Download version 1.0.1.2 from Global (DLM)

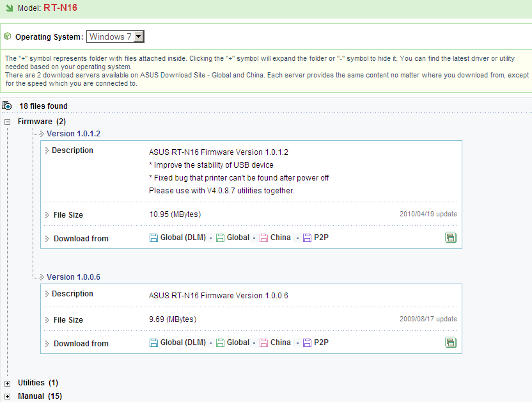[x=183, y=237]
